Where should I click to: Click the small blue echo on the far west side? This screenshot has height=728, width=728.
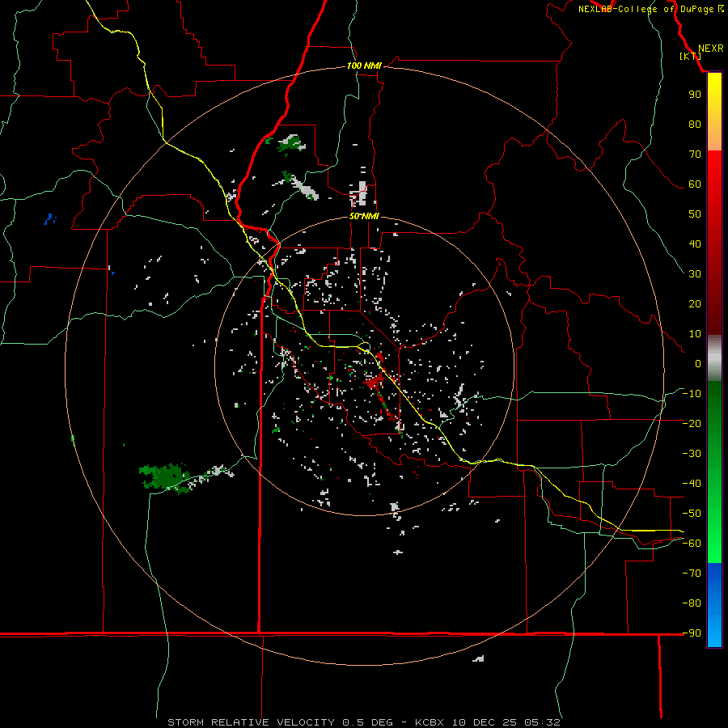point(49,218)
